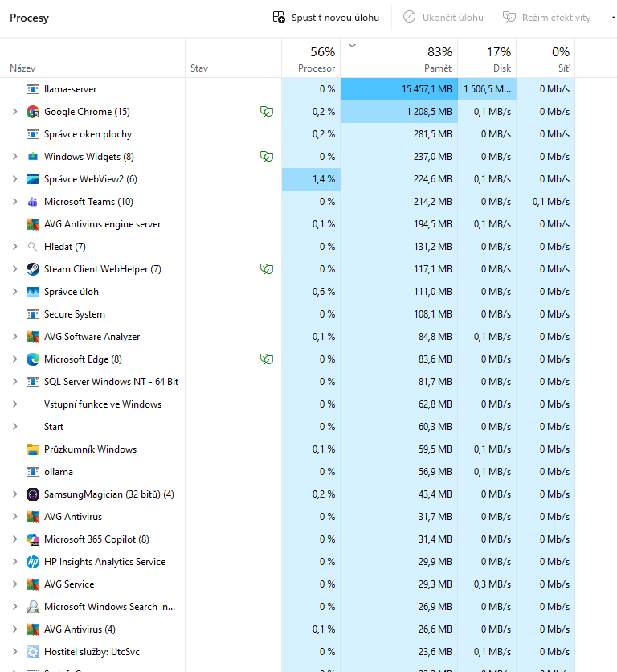Click the Průzkumník Windows folder icon
Screen dimensions: 617x672
[x=33, y=449]
